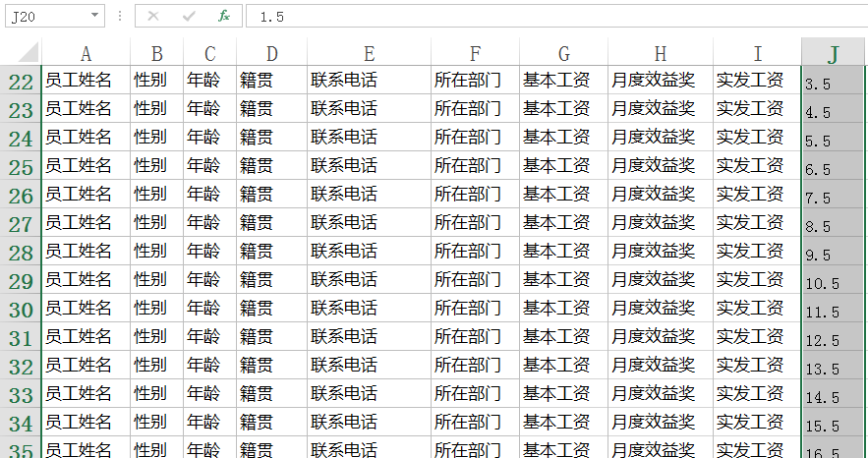The width and height of the screenshot is (868, 458).
Task: Click cell J33 with value 14.5
Action: pyautogui.click(x=834, y=394)
